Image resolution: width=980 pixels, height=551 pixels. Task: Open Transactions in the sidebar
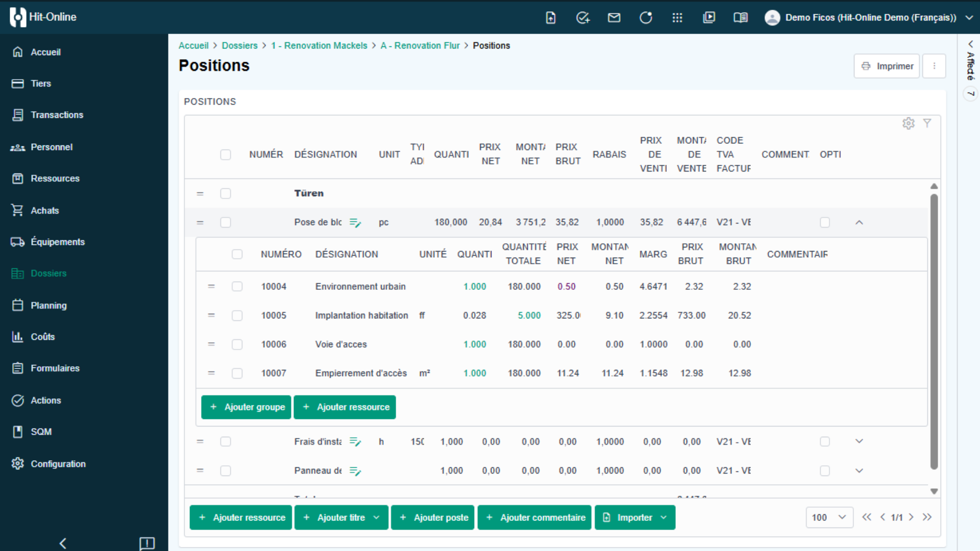(x=57, y=115)
